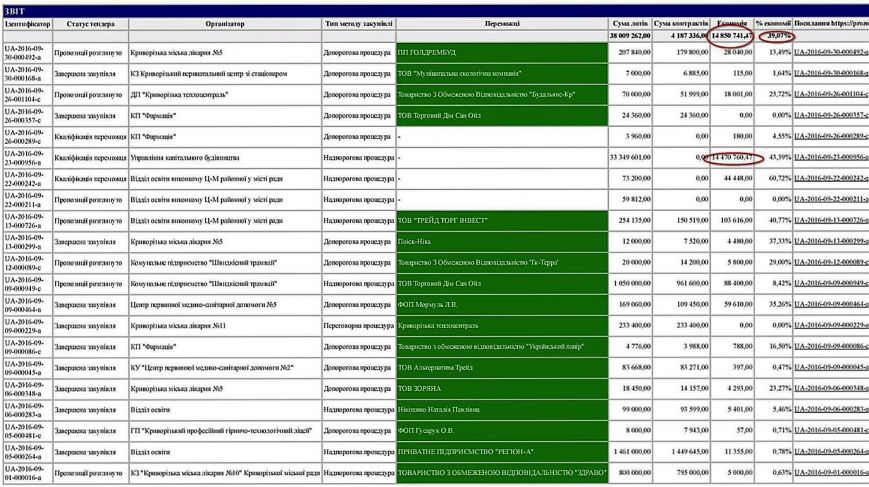Viewport: 869px width, 487px height.
Task: Click the 'Ідентифікатор' column header
Action: [x=28, y=24]
